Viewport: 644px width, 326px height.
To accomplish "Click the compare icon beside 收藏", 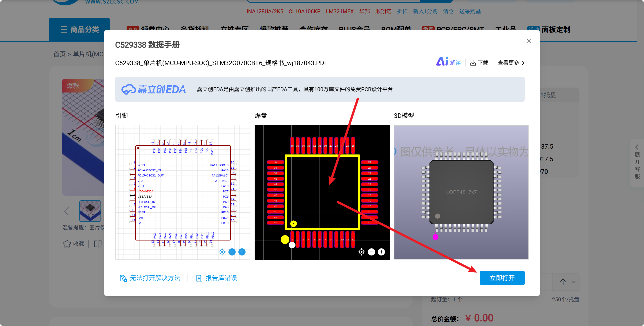I will pyautogui.click(x=98, y=244).
